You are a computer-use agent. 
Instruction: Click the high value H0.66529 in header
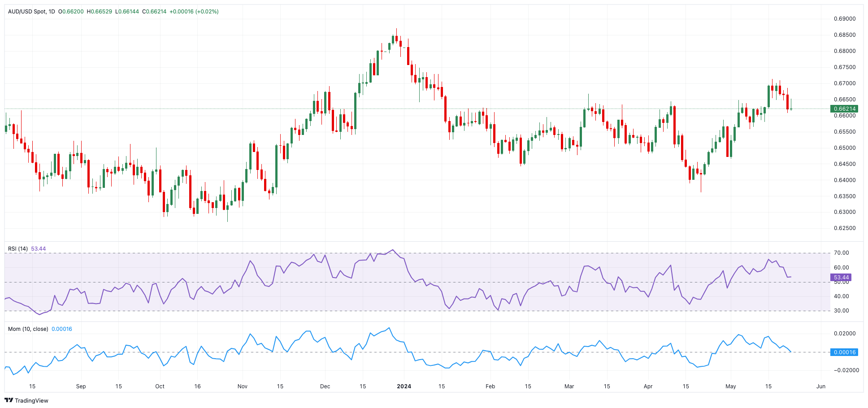click(x=99, y=12)
